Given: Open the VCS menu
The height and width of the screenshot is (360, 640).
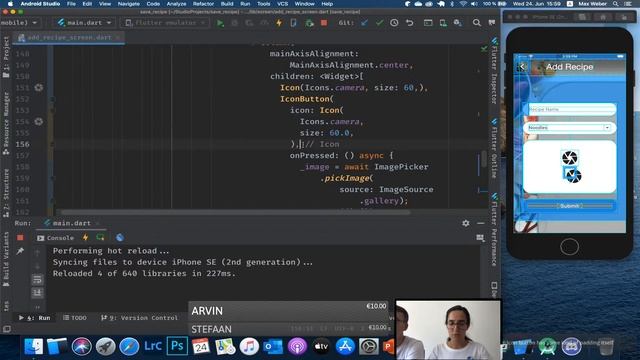Looking at the screenshot, I should (282, 4).
